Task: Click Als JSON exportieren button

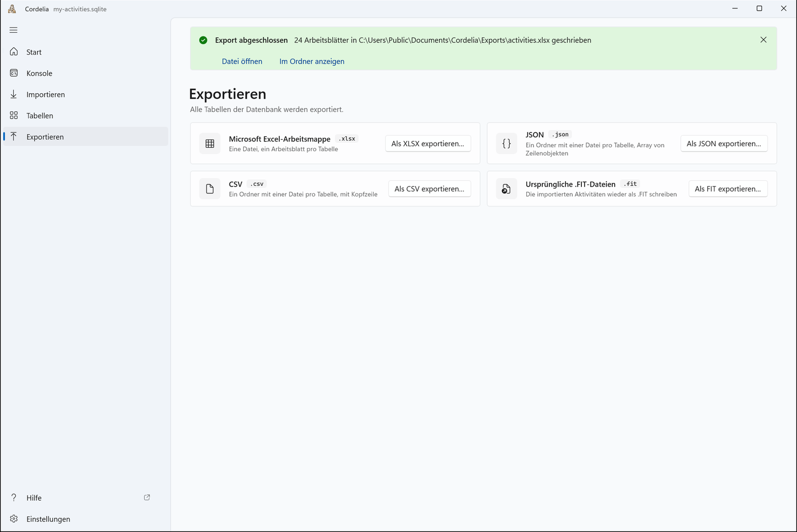Action: (x=724, y=144)
